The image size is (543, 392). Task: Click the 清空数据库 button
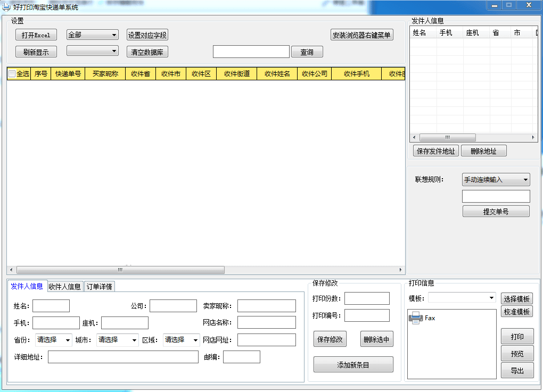pos(147,52)
